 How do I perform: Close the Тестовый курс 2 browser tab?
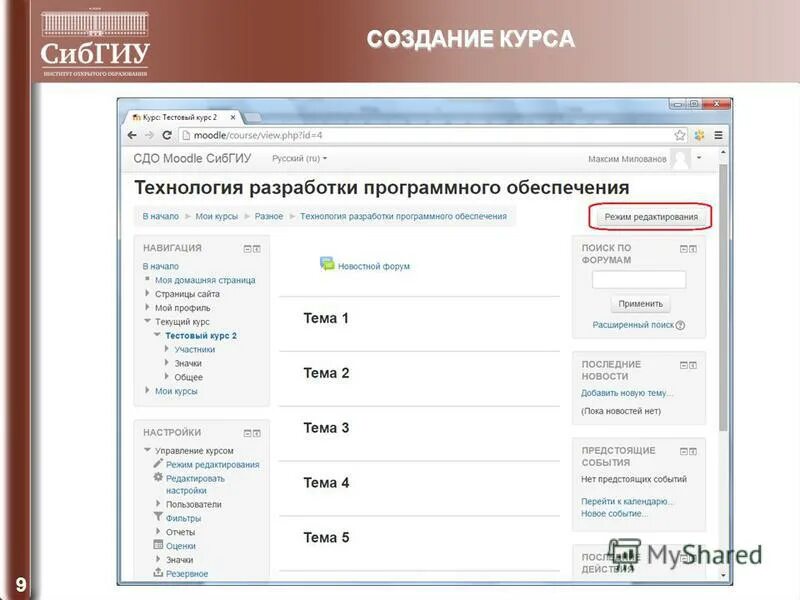233,117
